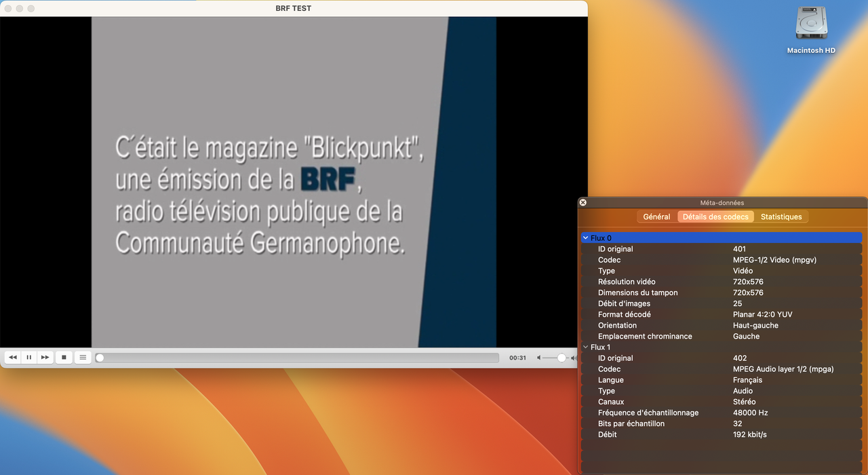Select the 'Débit d'images' label
Viewport: 868px width, 475px height.
[624, 303]
